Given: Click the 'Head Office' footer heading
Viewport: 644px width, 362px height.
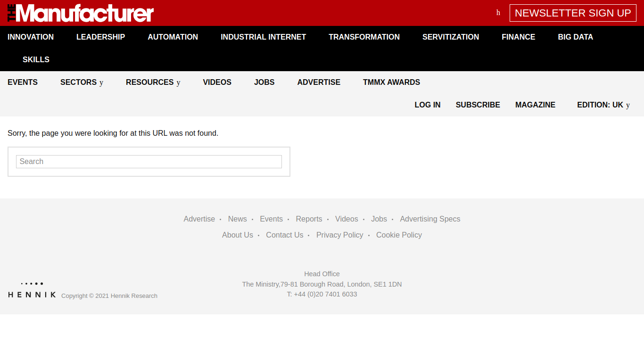Looking at the screenshot, I should pyautogui.click(x=322, y=274).
